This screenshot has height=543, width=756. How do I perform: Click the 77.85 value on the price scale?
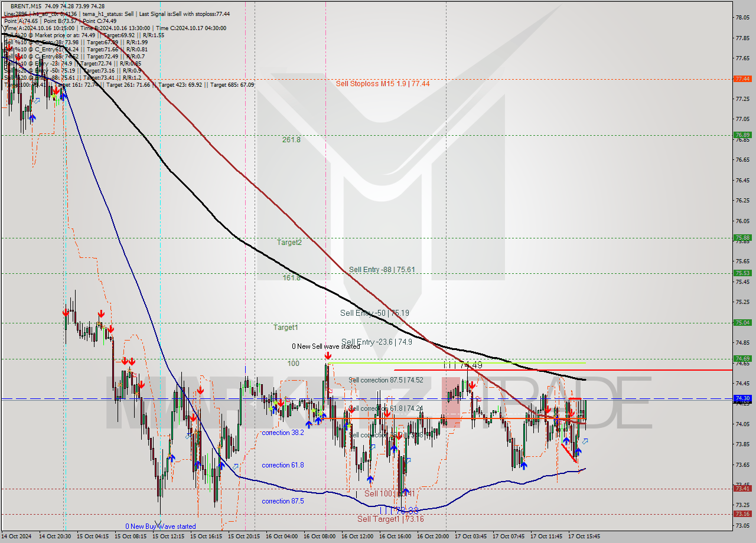[742, 38]
